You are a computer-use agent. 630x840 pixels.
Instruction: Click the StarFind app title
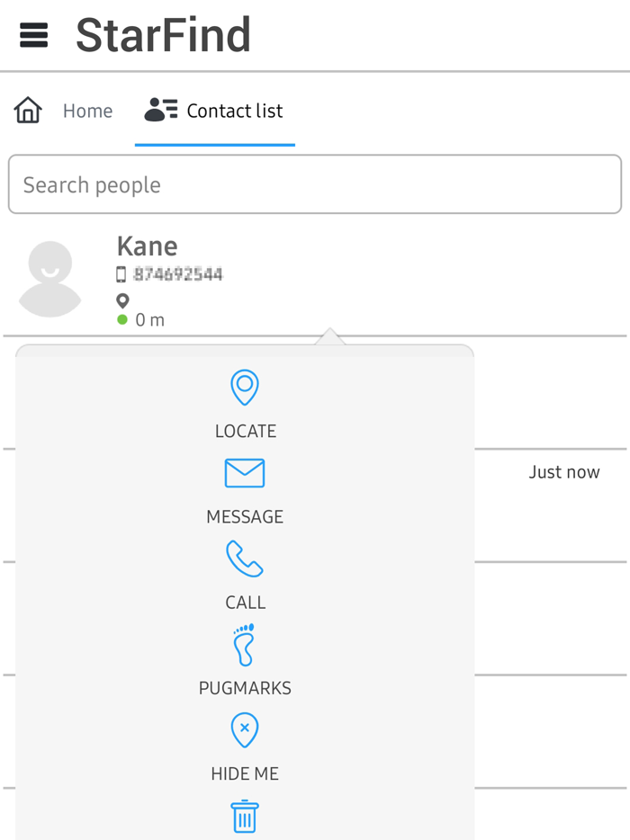pyautogui.click(x=163, y=35)
